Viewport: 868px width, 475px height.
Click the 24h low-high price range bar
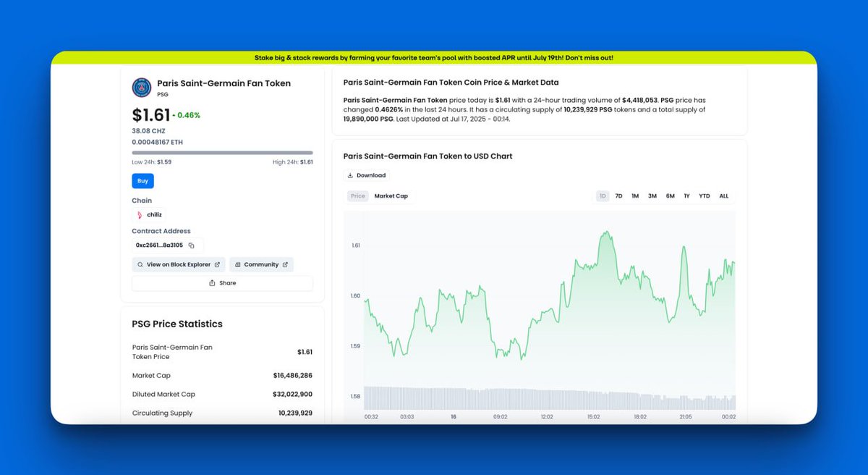(222, 153)
